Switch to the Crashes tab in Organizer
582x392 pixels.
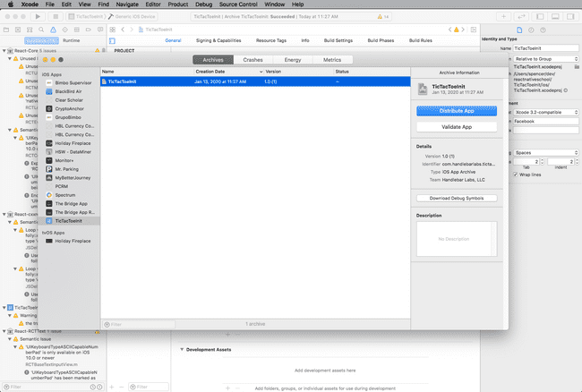252,60
